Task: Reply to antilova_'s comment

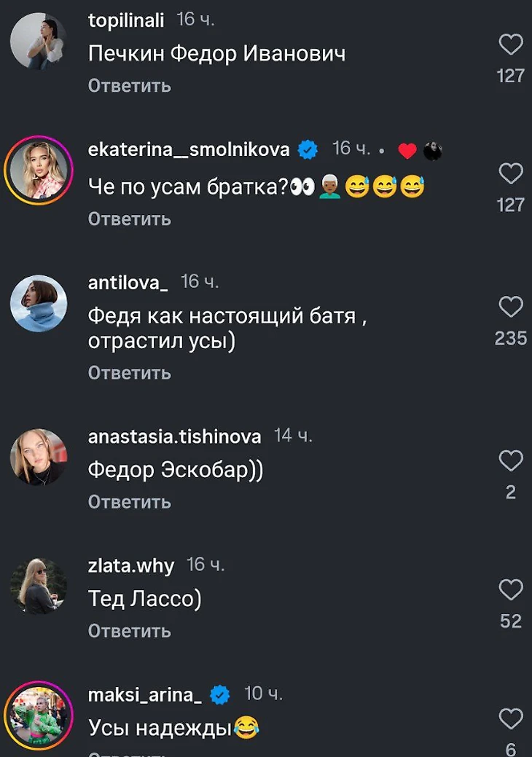Action: point(129,373)
